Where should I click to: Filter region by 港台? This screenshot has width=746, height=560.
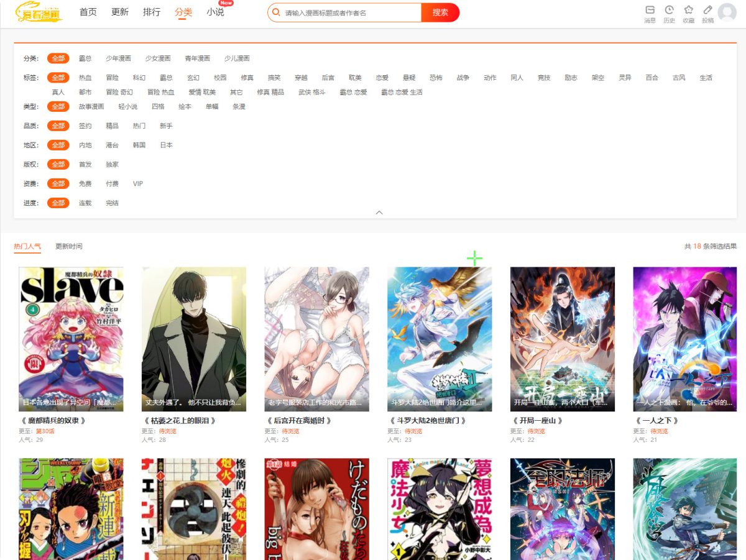[x=112, y=145]
